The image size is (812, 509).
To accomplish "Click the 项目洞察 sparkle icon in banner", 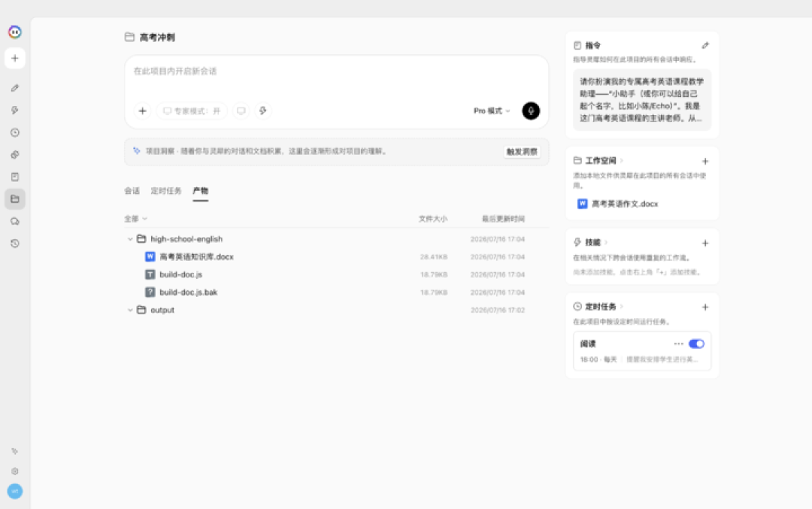I will (137, 150).
